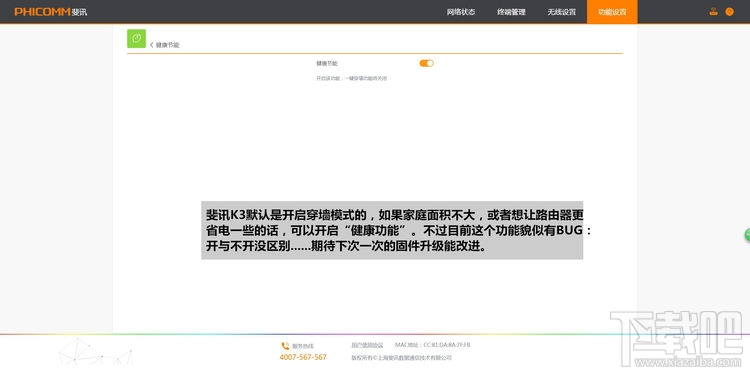Click the green 健康节能 clock icon
This screenshot has height=372, width=750.
coord(136,38)
